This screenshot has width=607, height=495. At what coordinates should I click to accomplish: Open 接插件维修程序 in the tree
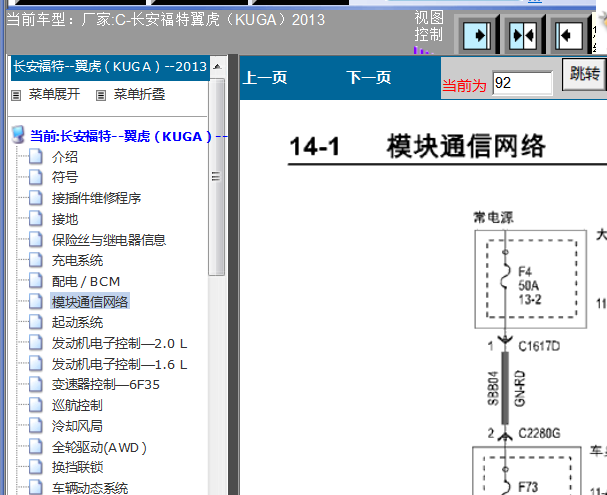96,198
